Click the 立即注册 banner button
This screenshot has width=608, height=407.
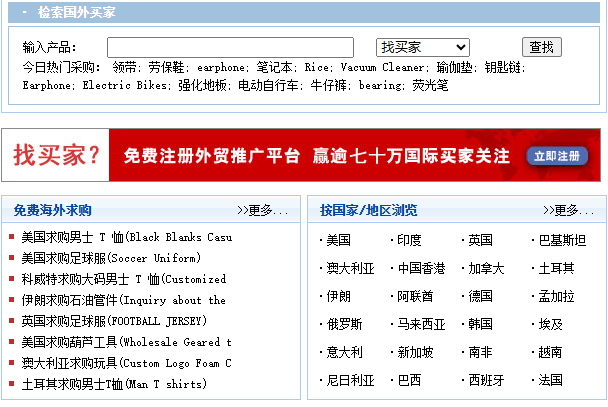[557, 156]
